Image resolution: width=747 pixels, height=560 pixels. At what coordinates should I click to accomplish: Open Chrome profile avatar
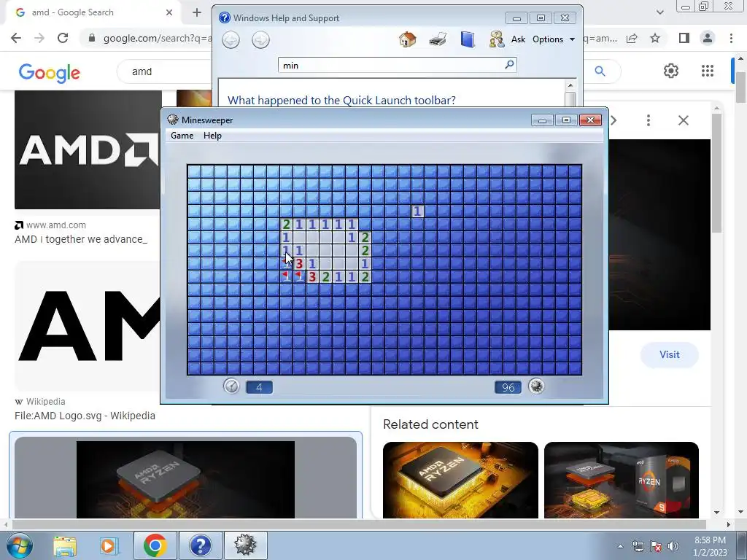pos(708,38)
